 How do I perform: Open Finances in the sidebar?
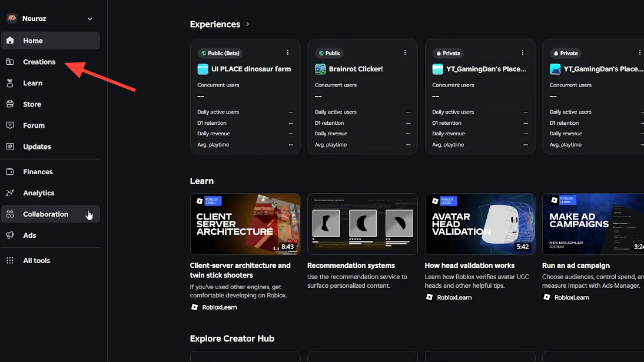point(51,172)
